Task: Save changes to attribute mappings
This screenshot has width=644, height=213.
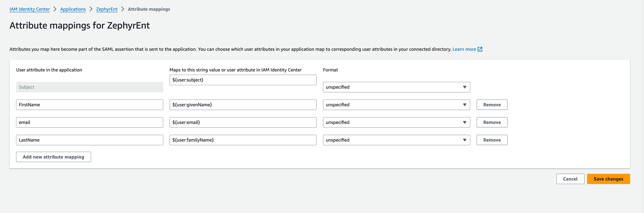Action: (x=608, y=179)
